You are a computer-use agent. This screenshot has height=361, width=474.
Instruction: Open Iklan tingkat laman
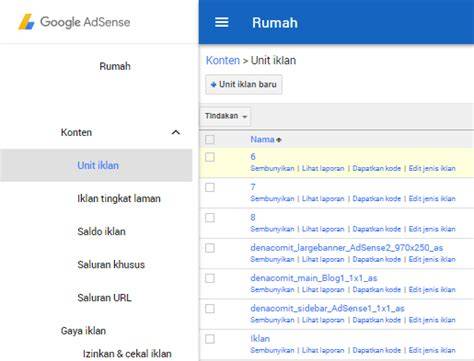point(119,198)
